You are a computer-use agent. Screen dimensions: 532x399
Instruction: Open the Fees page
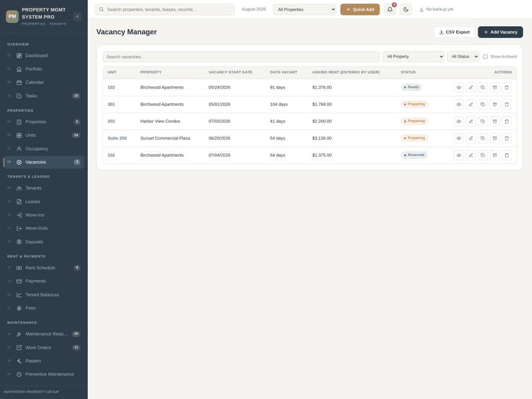pos(44,308)
